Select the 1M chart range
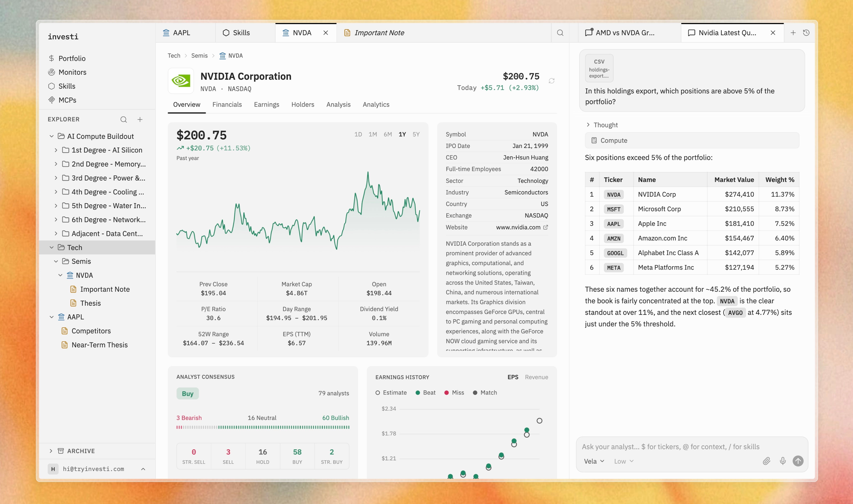853x504 pixels. click(373, 135)
